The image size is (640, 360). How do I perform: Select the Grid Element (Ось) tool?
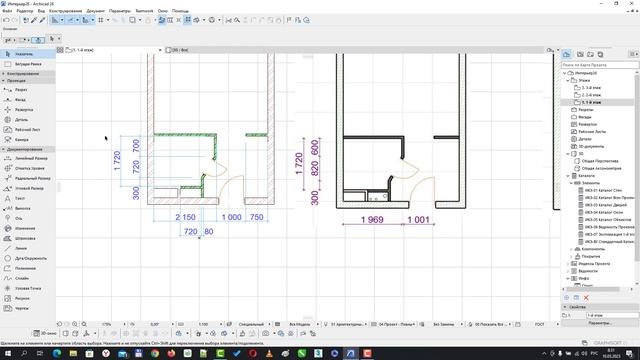[28, 218]
